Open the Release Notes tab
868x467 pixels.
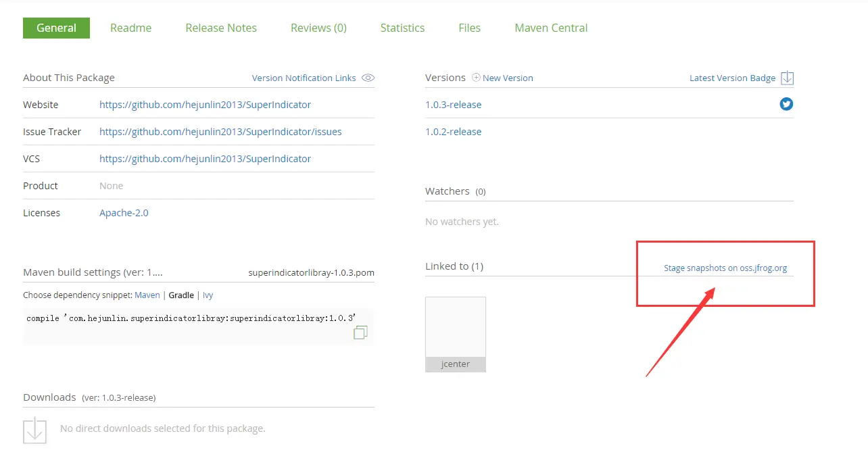(x=221, y=28)
